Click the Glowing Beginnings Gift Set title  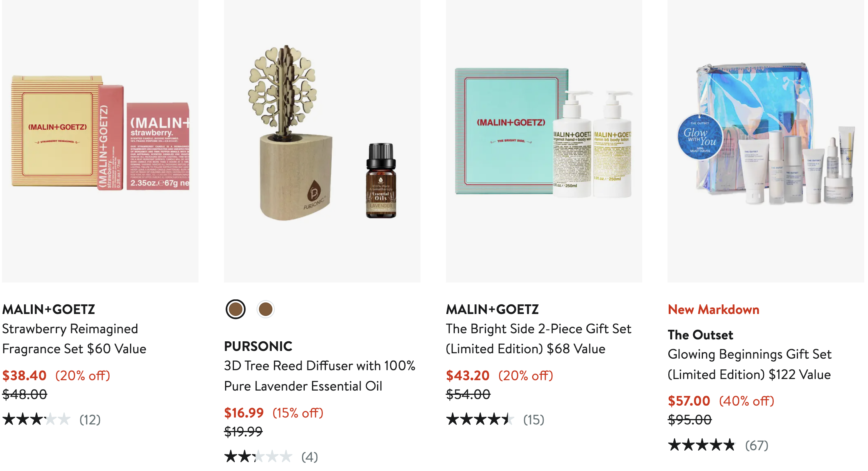[x=749, y=364]
